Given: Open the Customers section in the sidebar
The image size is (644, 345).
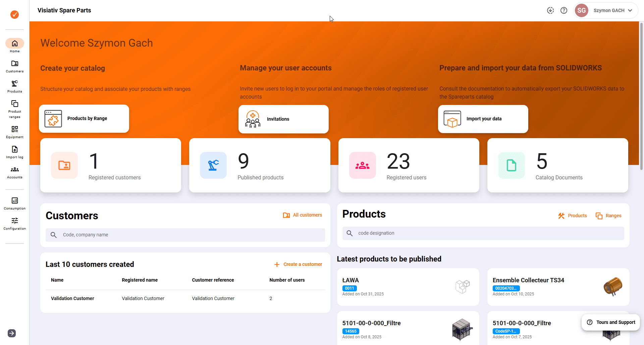Looking at the screenshot, I should (14, 66).
